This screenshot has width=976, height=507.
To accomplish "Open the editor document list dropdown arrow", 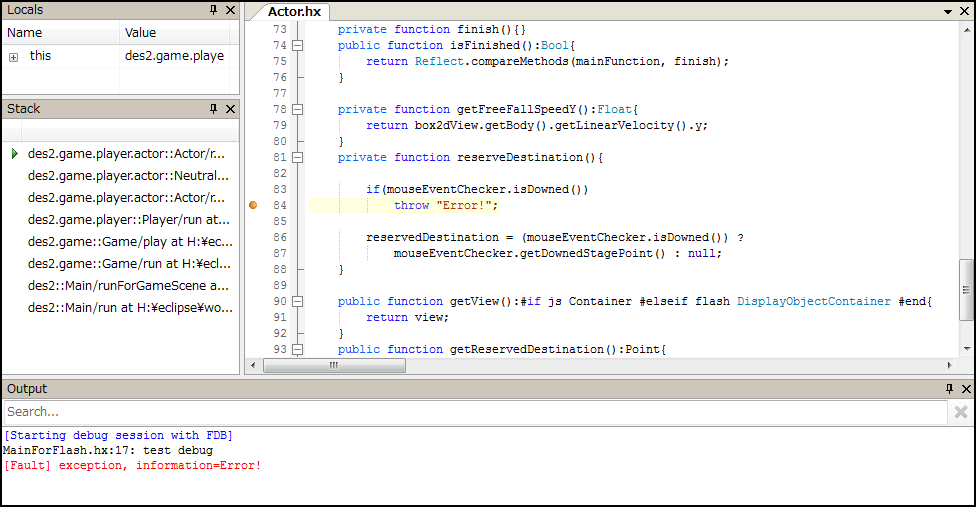I will 950,11.
